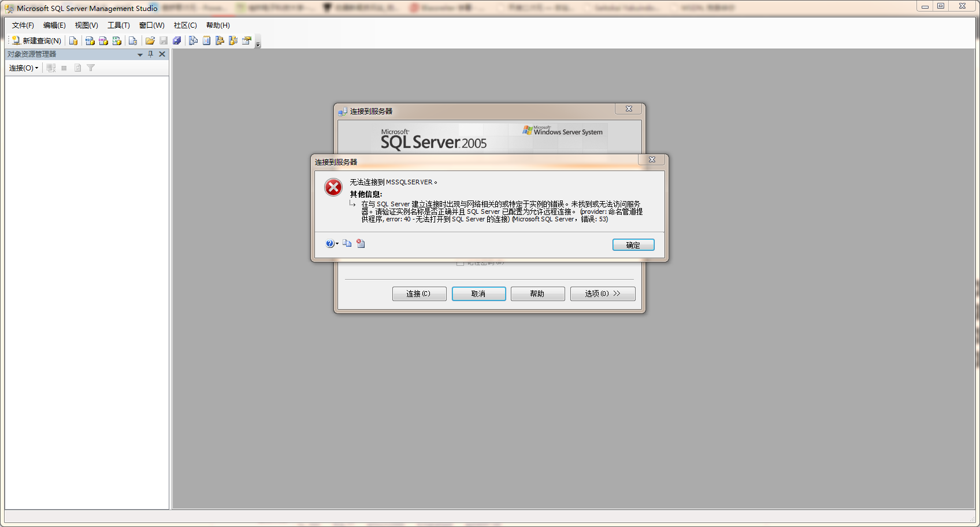The image size is (980, 527).
Task: Open the help icon dropdown arrow in error dialog
Action: 337,244
